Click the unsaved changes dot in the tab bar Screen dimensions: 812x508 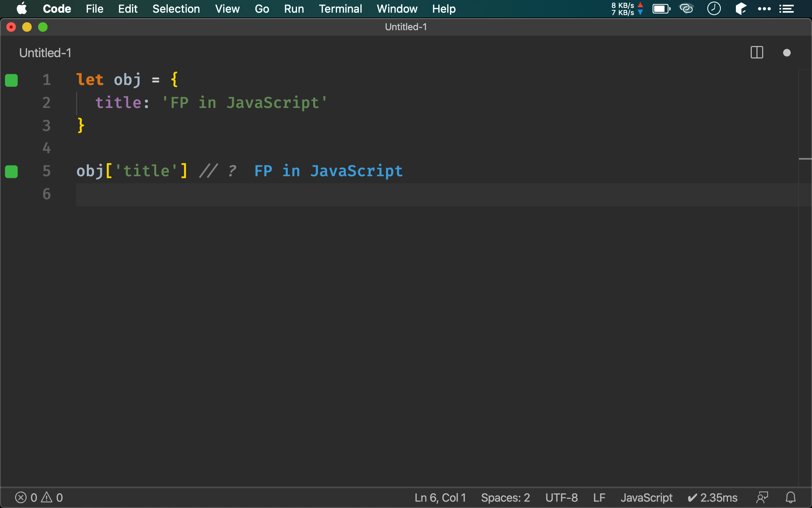[787, 53]
